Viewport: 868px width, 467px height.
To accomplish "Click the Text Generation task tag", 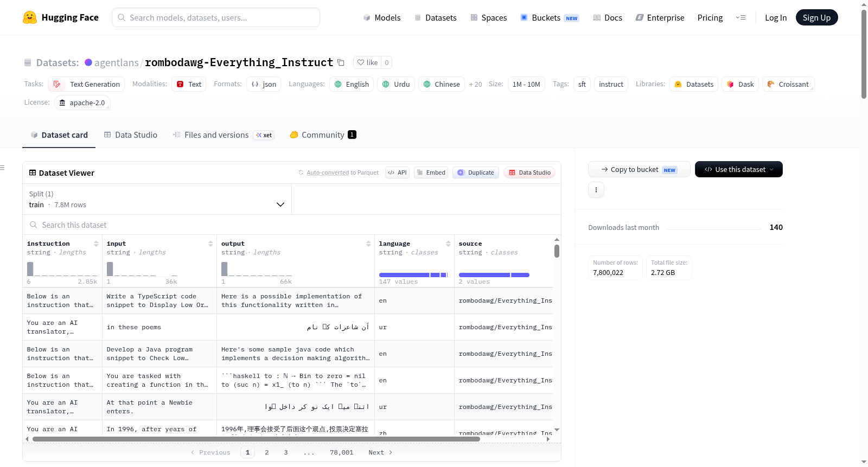I will 86,84.
